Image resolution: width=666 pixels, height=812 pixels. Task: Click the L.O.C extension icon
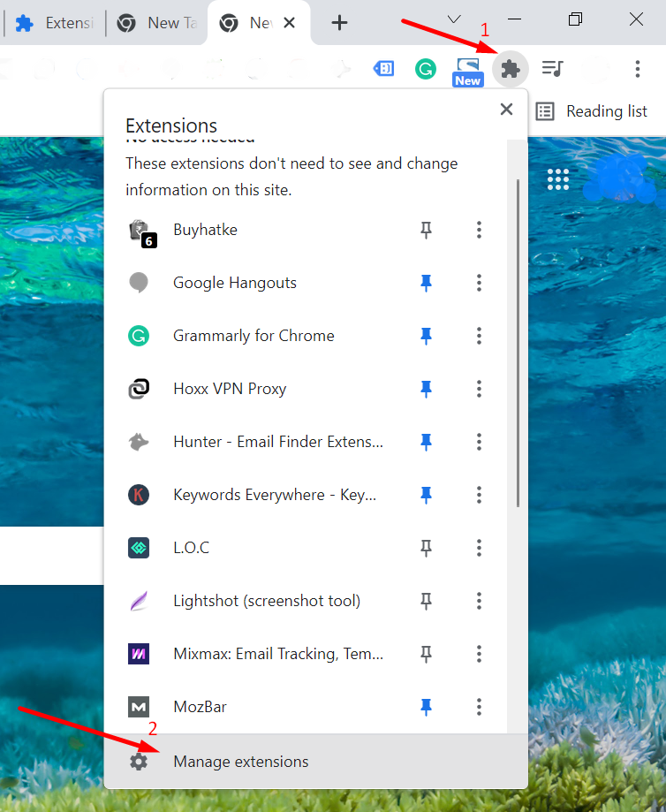coord(139,548)
